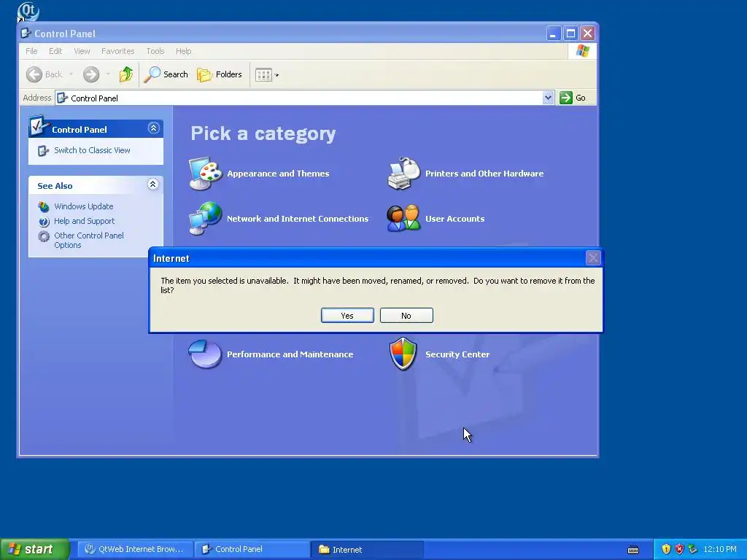Open the Printers and Other Hardware icon
This screenshot has width=747, height=560.
[404, 174]
